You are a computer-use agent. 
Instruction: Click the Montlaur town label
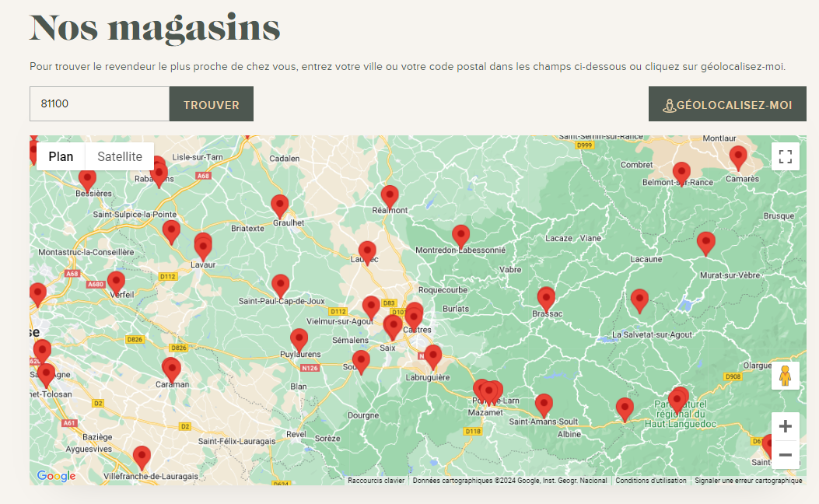tap(719, 138)
